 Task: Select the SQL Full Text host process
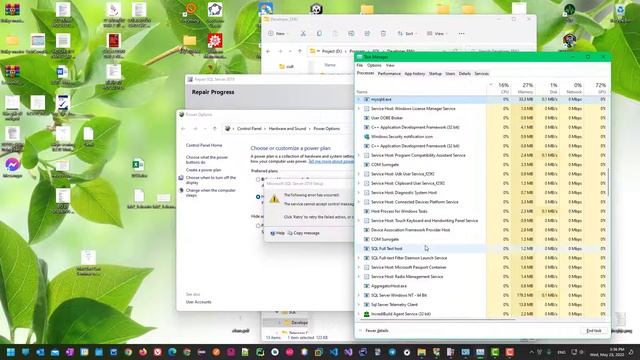pyautogui.click(x=420, y=249)
